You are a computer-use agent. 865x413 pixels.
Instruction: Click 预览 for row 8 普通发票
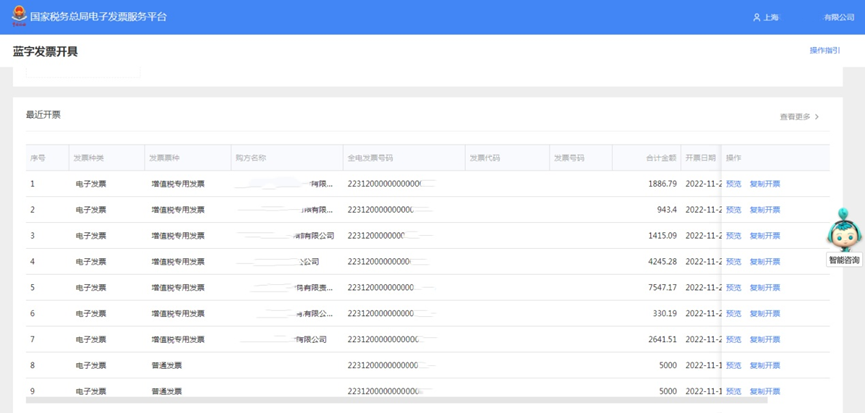[733, 366]
